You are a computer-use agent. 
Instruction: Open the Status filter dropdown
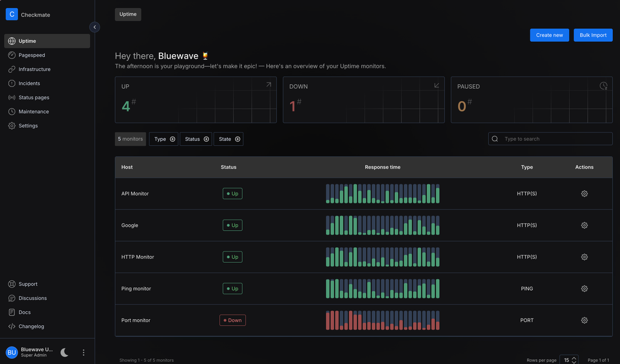coord(196,139)
